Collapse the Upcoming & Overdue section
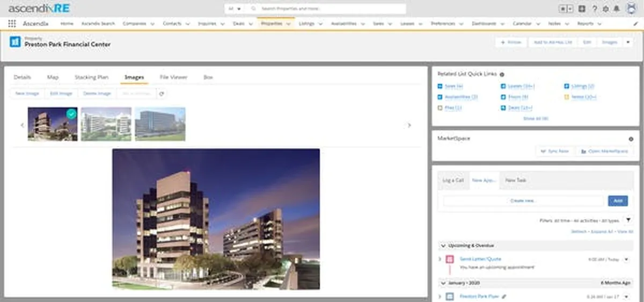The height and width of the screenshot is (302, 644). click(x=443, y=246)
